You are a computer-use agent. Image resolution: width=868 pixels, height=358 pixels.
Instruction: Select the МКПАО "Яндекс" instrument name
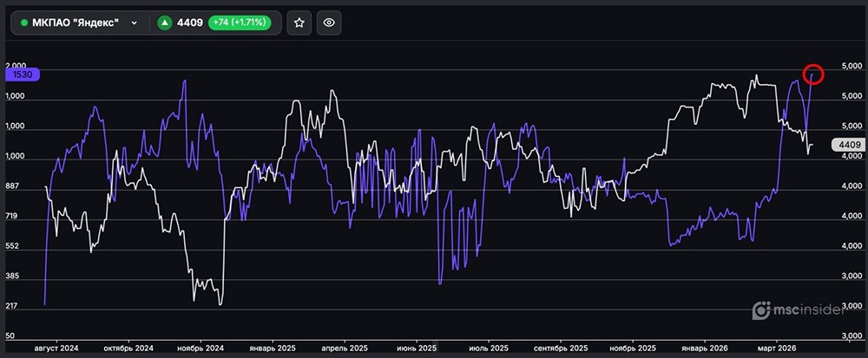(x=75, y=23)
